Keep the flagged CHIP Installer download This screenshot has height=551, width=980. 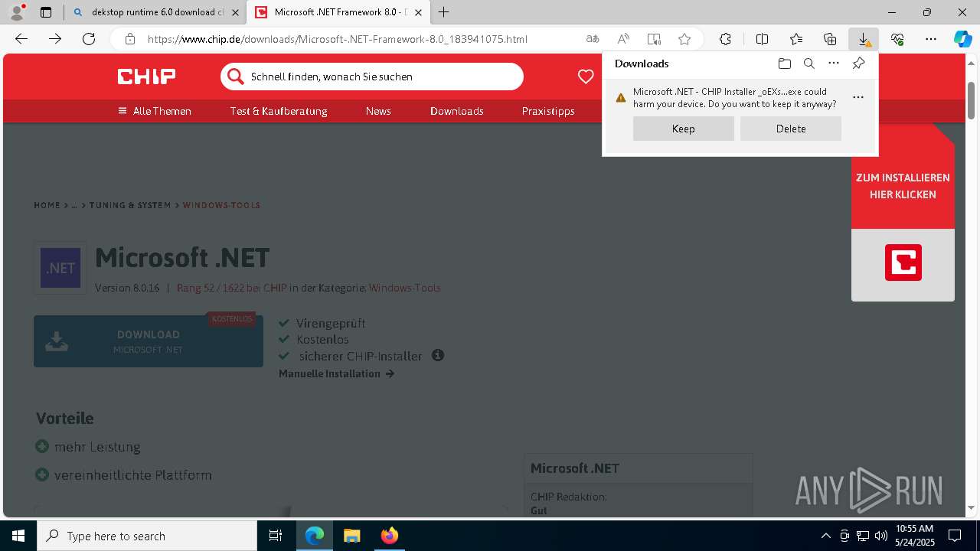click(684, 129)
